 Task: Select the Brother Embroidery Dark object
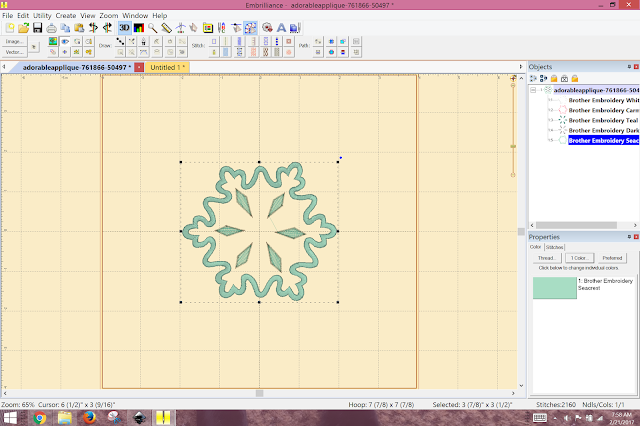[x=604, y=131]
